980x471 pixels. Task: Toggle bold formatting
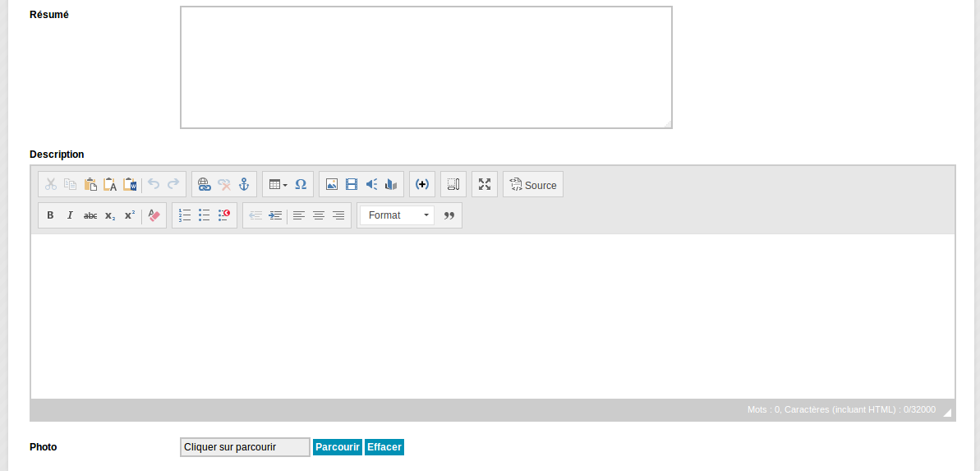click(51, 215)
